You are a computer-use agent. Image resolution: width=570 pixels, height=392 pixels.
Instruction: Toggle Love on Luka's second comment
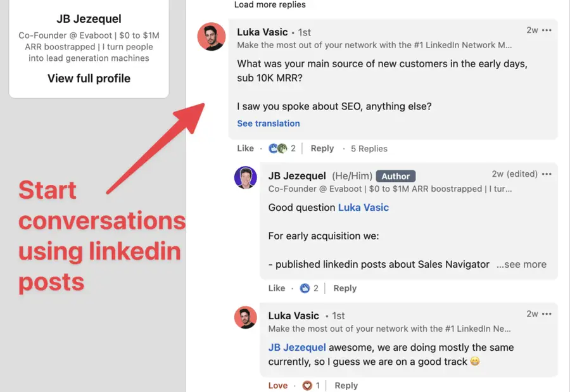coord(278,385)
